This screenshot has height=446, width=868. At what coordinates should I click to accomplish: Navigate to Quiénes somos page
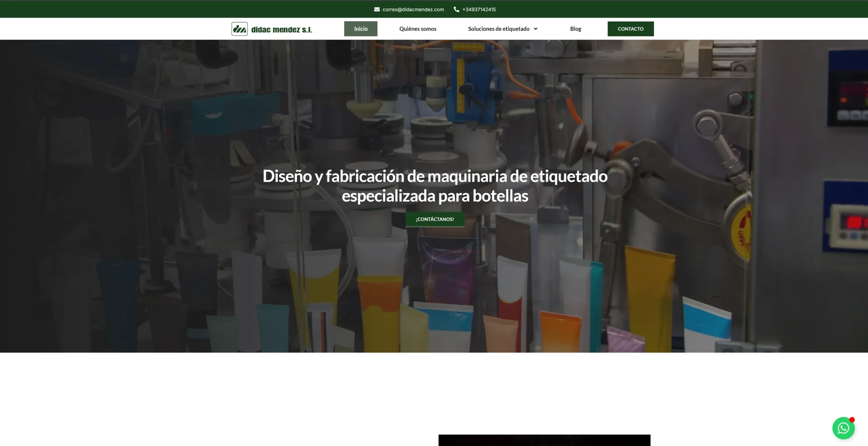(x=418, y=29)
